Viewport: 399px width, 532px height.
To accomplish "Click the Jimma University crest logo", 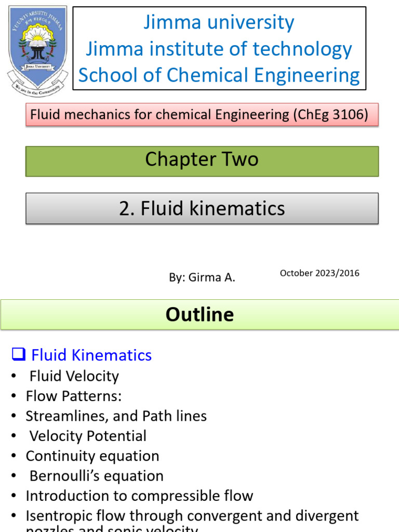I will pos(37,48).
